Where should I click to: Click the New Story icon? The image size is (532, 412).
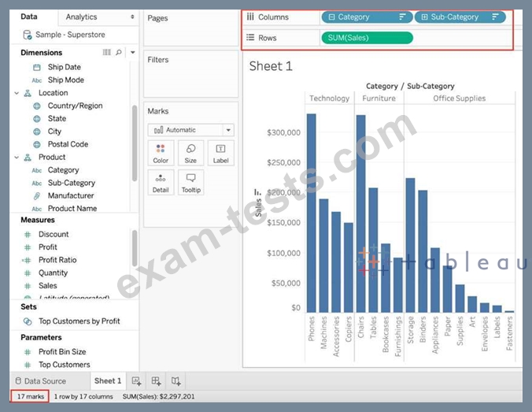click(x=175, y=381)
